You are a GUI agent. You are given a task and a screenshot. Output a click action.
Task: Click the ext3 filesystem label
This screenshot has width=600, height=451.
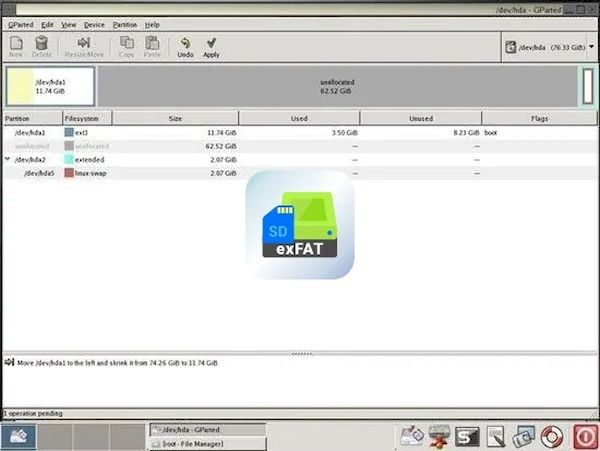[x=81, y=133]
